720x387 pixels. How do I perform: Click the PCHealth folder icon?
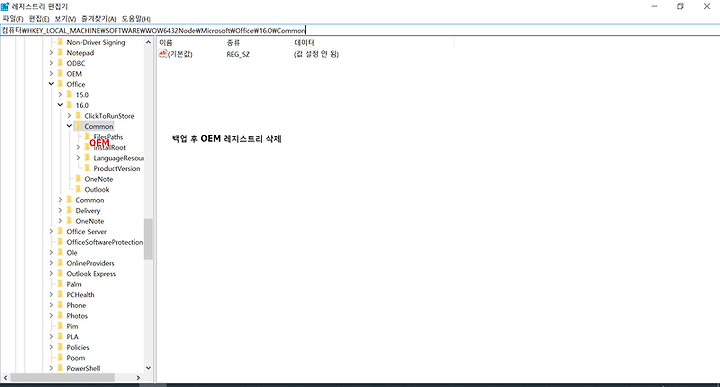click(x=60, y=294)
